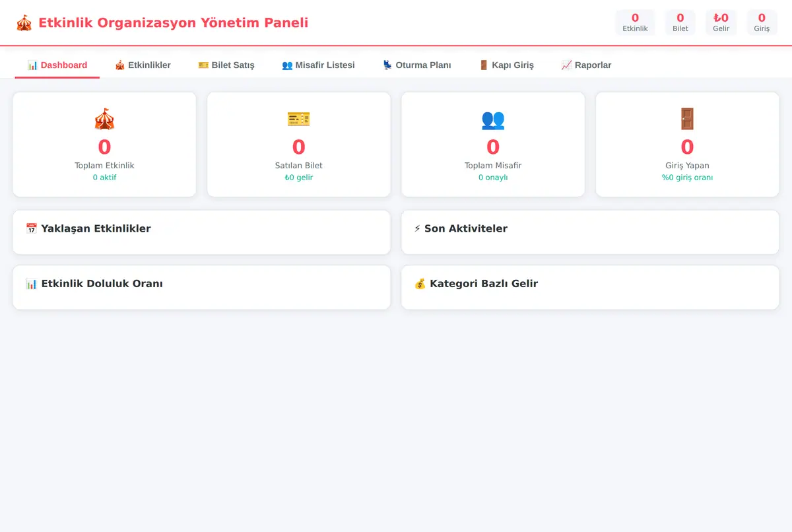Image resolution: width=792 pixels, height=532 pixels.
Task: Click lightning icon beside Son Aktiviteler
Action: pos(417,229)
